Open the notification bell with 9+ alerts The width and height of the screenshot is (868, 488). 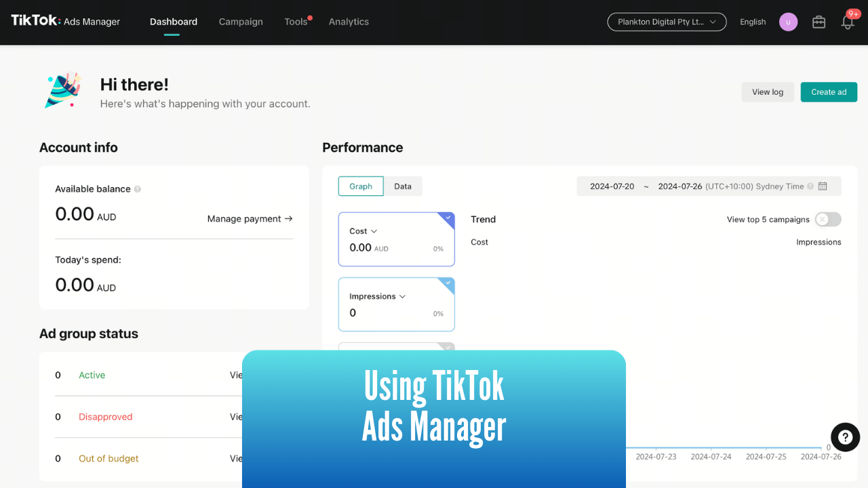pyautogui.click(x=847, y=22)
